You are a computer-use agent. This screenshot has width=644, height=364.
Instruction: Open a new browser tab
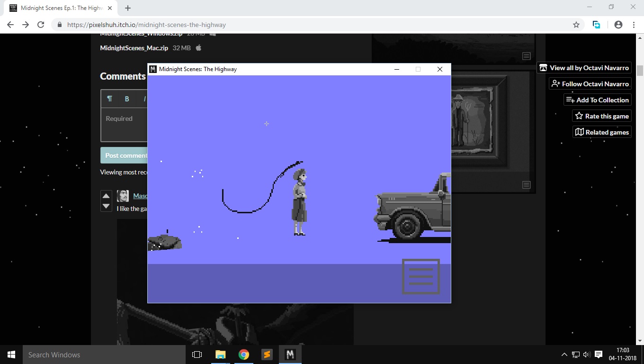(128, 8)
